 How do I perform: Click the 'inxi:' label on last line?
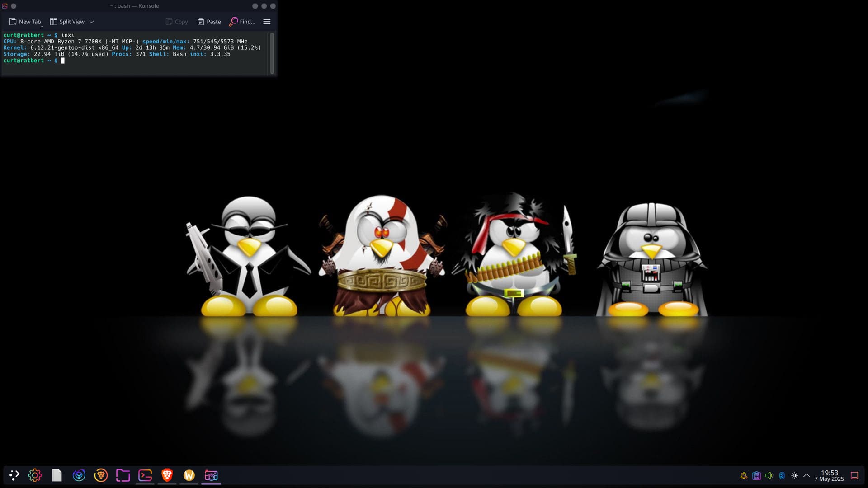click(198, 54)
